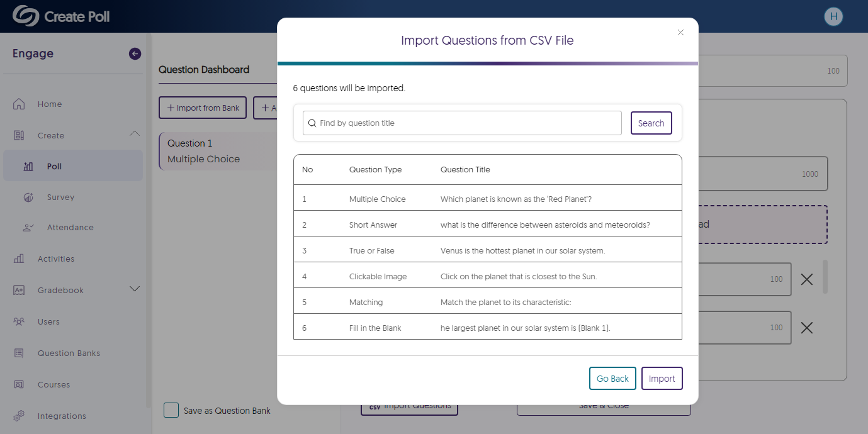Select Poll in the sidebar menu

pyautogui.click(x=54, y=166)
